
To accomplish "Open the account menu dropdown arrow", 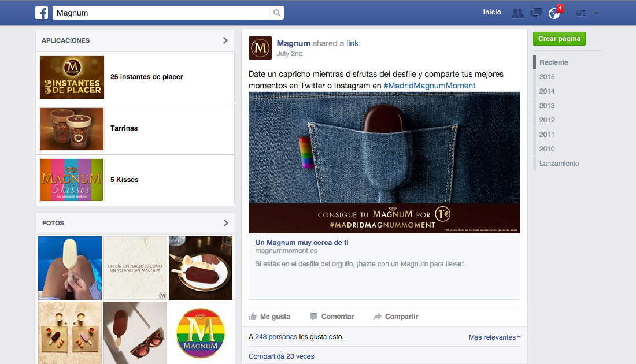I will pos(596,13).
